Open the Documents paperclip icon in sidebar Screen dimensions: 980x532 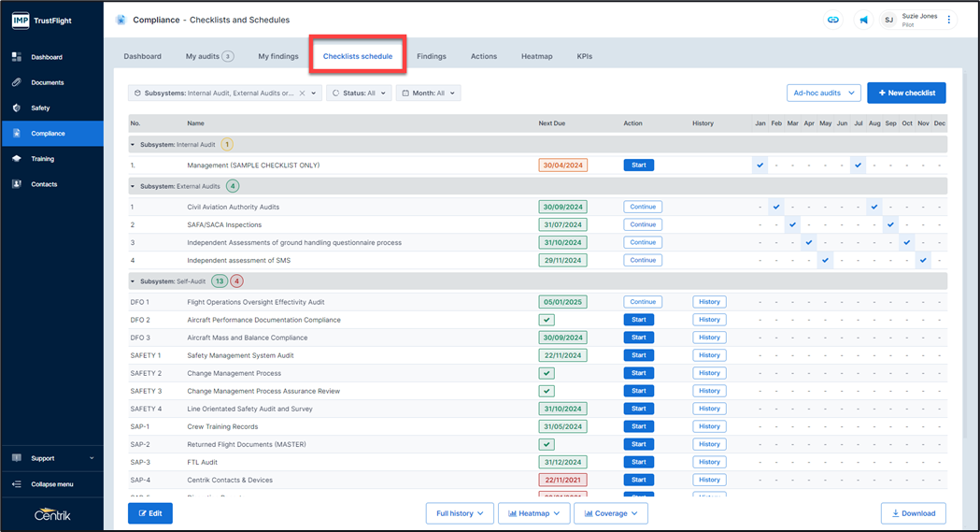[x=17, y=82]
